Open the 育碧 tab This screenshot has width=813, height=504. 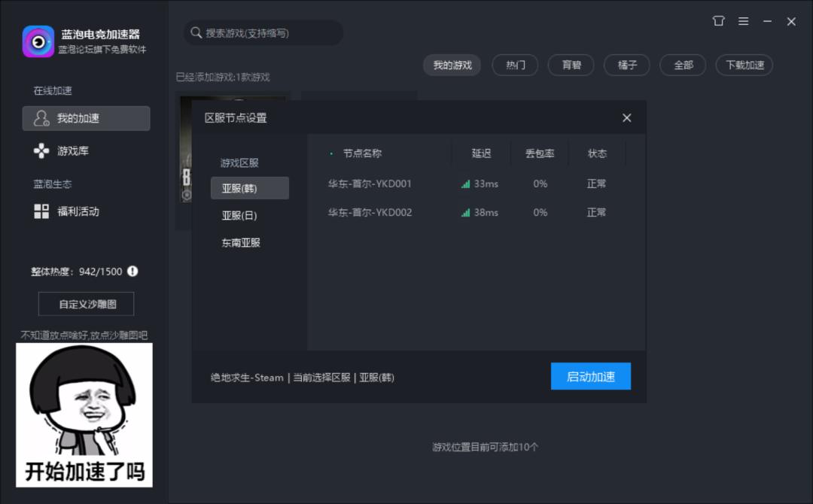570,65
